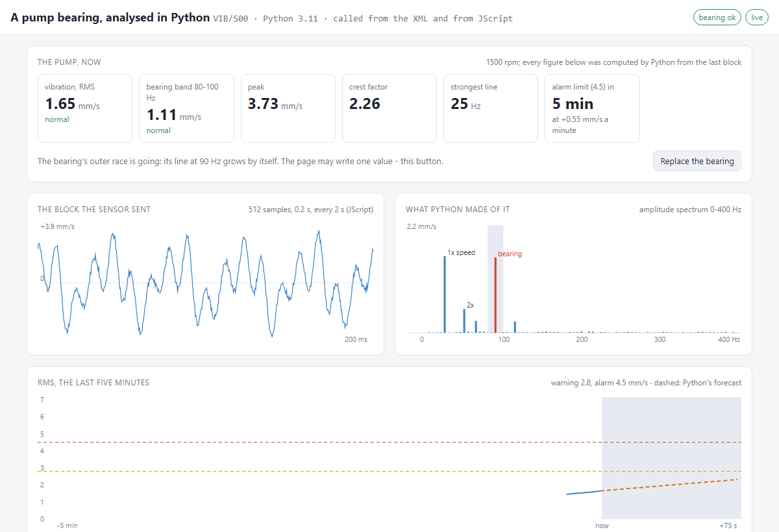
Task: Click the red "bearing" label in the spectrum
Action: [510, 254]
